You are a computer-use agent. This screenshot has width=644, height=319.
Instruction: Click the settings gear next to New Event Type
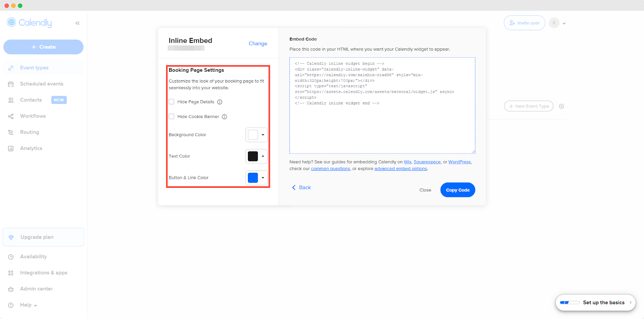(x=561, y=106)
